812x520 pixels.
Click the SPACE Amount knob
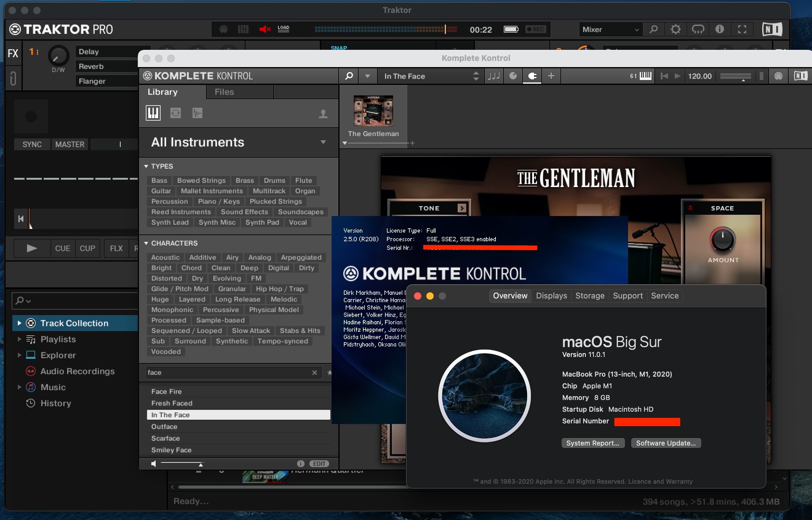tap(722, 240)
